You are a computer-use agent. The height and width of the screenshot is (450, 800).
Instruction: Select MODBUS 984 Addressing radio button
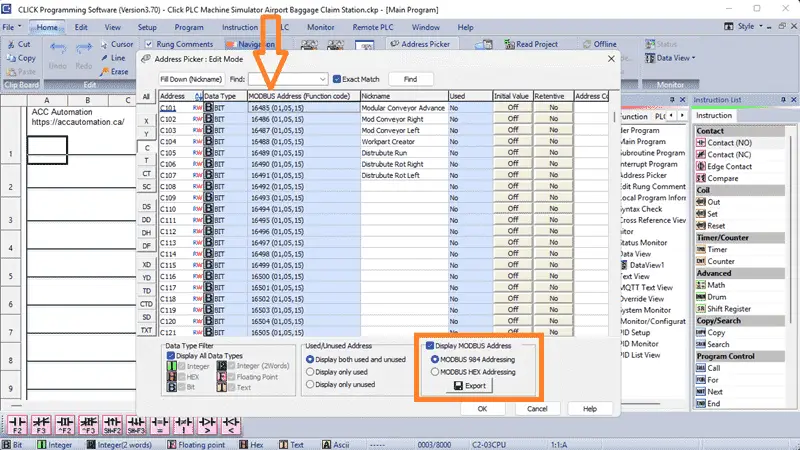[435, 359]
